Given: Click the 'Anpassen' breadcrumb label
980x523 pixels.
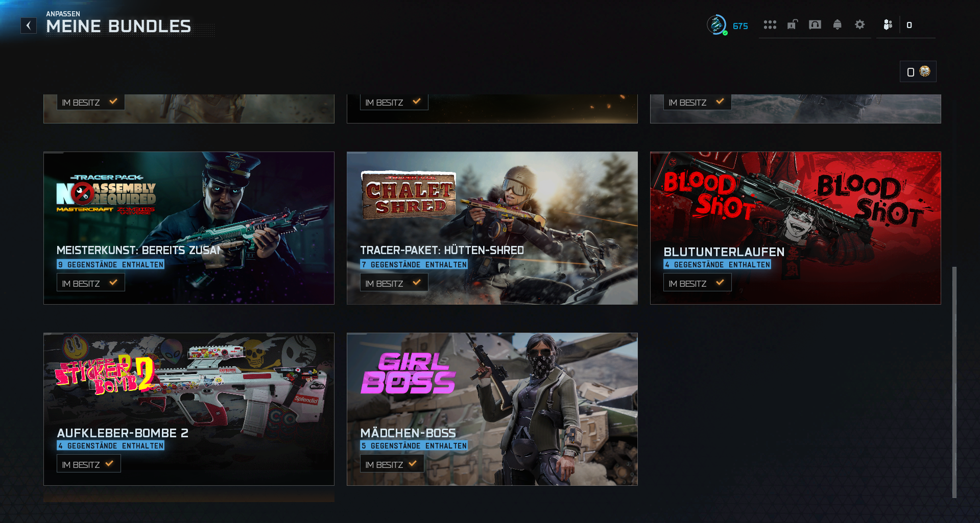Looking at the screenshot, I should pos(63,14).
